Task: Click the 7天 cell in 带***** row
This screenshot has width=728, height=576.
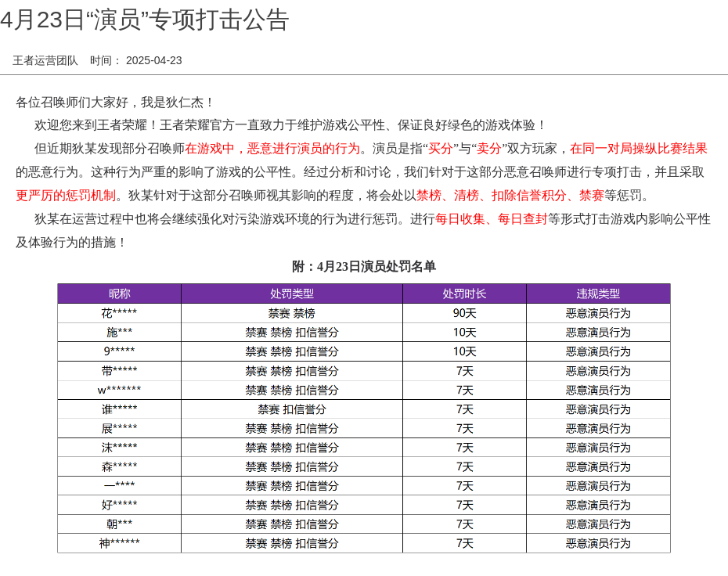Action: 464,371
